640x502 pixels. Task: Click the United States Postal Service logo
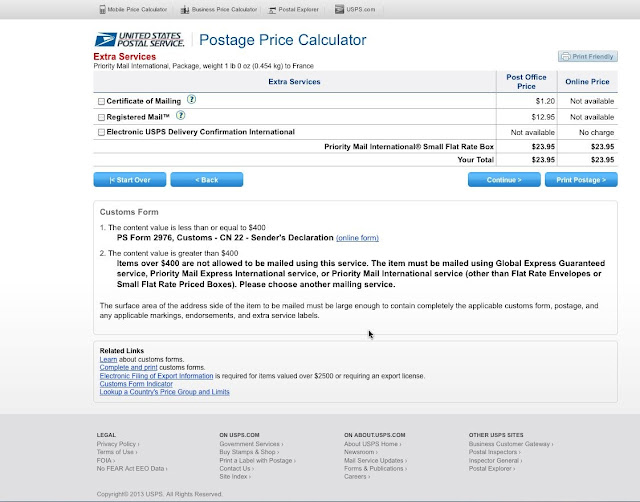139,40
